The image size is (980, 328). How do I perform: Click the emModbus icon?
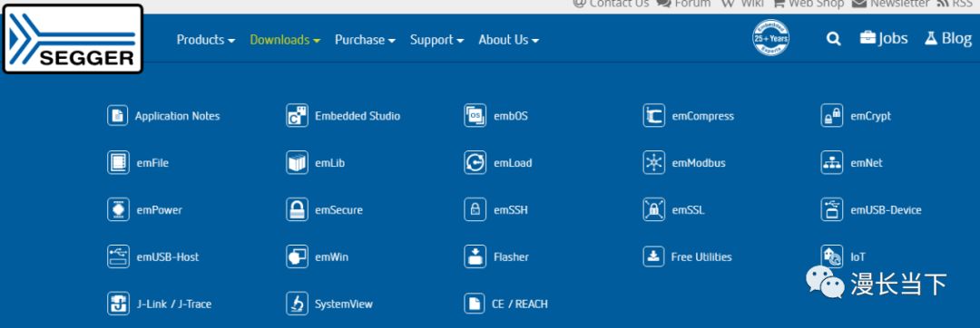click(x=653, y=163)
